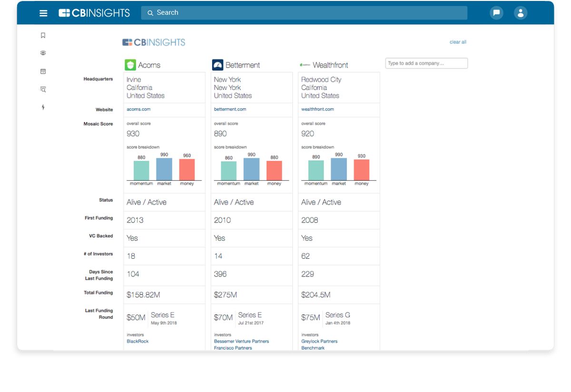
Task: Click Acorns' red money score bar
Action: (x=187, y=170)
